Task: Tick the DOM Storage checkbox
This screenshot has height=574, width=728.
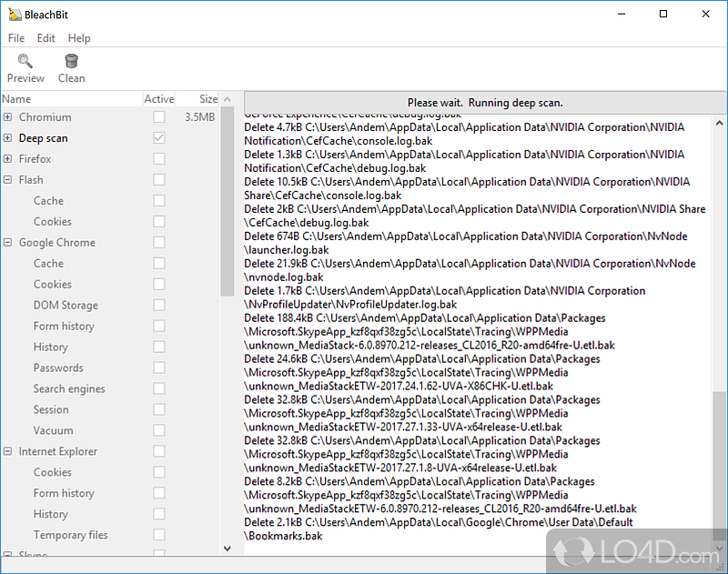Action: pyautogui.click(x=159, y=305)
